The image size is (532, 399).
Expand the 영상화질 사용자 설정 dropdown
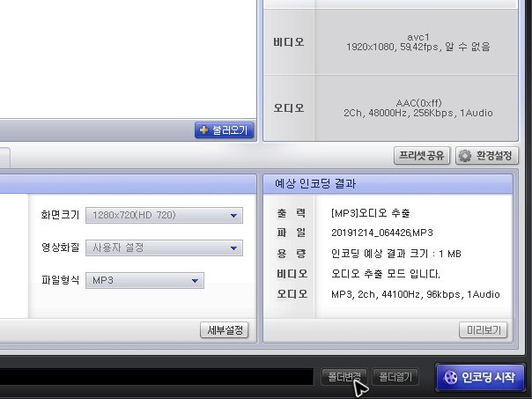coord(164,248)
